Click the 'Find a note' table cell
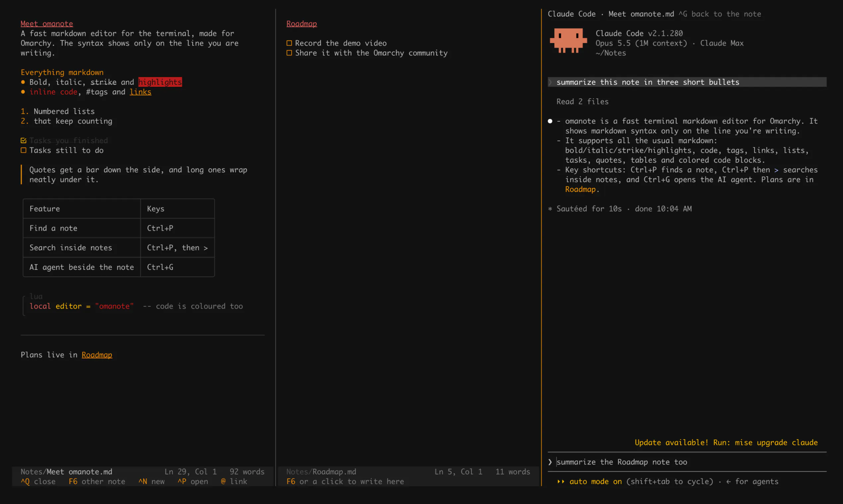The width and height of the screenshot is (843, 504). click(x=82, y=228)
